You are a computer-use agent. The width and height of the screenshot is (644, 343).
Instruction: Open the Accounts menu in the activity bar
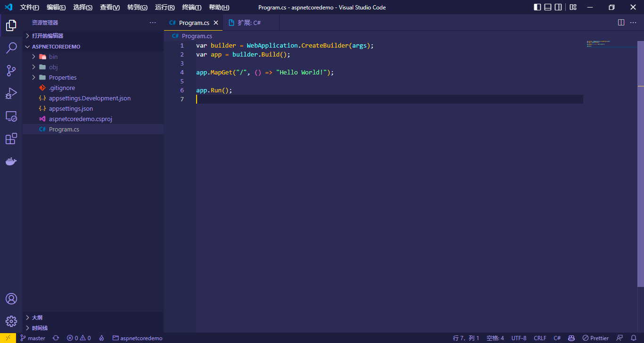pos(11,299)
